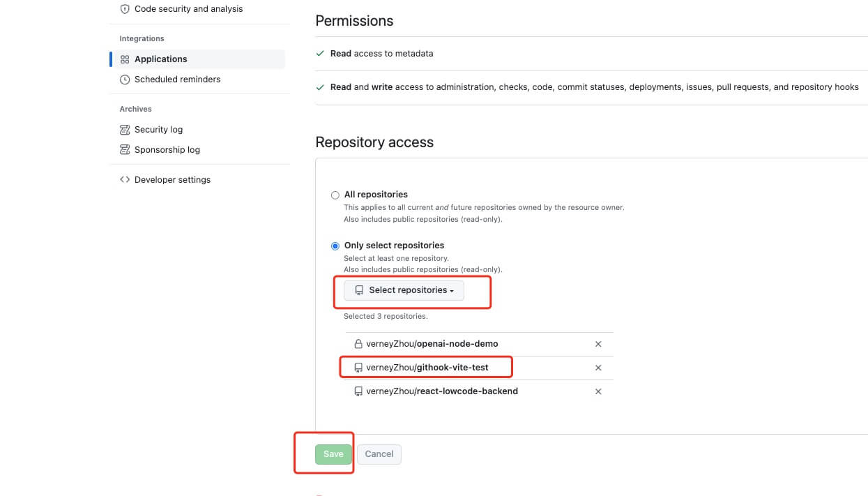Viewport: 868px width, 496px height.
Task: Select the All repositories radio option
Action: [x=335, y=195]
